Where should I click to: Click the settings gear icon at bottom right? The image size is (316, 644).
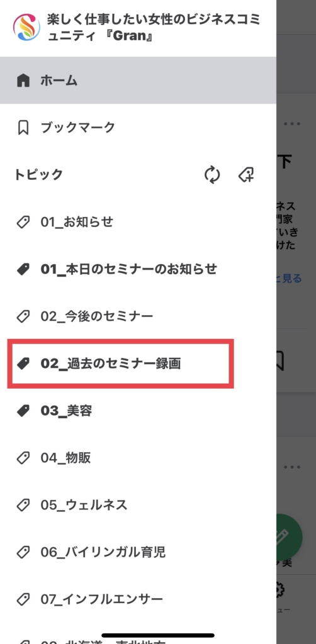coord(281,590)
